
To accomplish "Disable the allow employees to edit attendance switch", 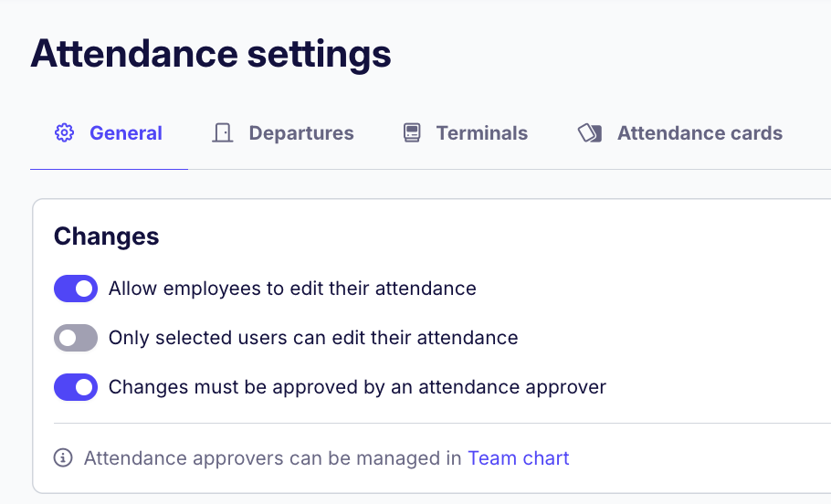I will coord(76,289).
